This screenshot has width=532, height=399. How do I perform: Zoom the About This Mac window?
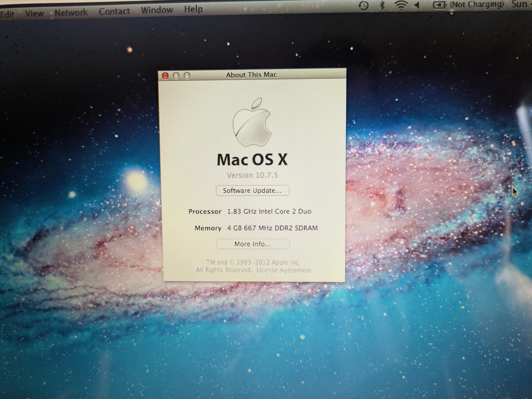point(187,76)
